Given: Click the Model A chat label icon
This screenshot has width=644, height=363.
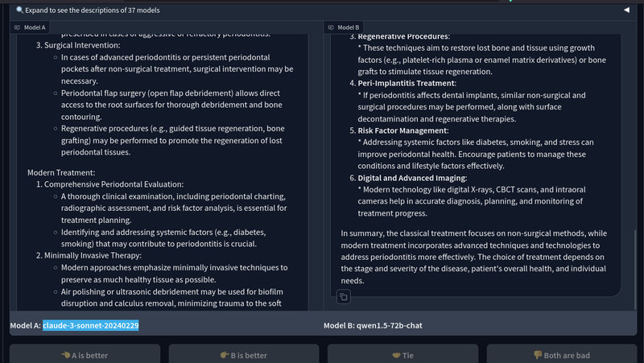Looking at the screenshot, I should coord(18,27).
